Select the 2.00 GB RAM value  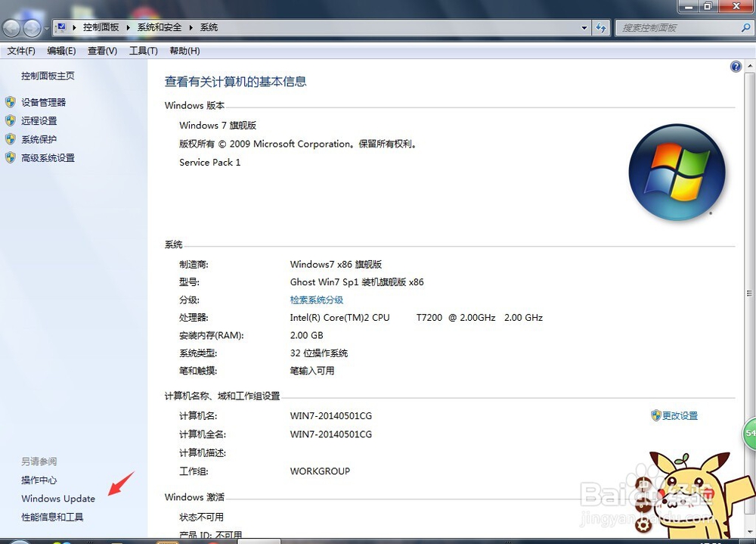click(x=307, y=335)
